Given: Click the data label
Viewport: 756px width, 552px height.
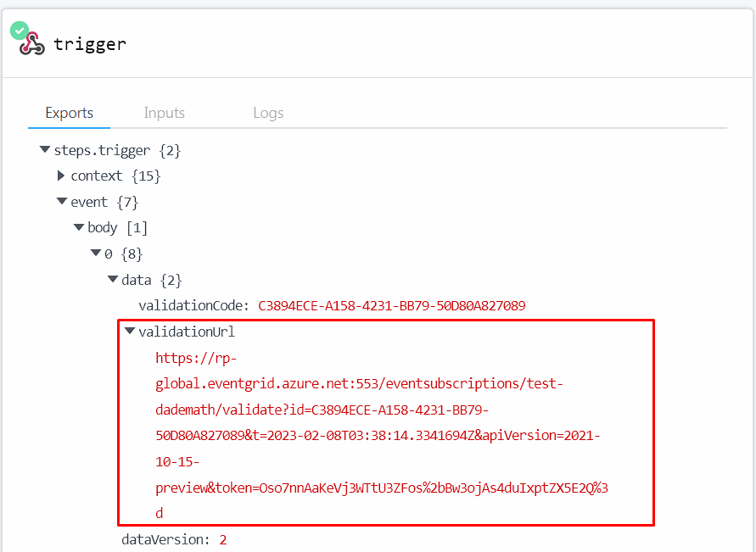Looking at the screenshot, I should (x=137, y=280).
